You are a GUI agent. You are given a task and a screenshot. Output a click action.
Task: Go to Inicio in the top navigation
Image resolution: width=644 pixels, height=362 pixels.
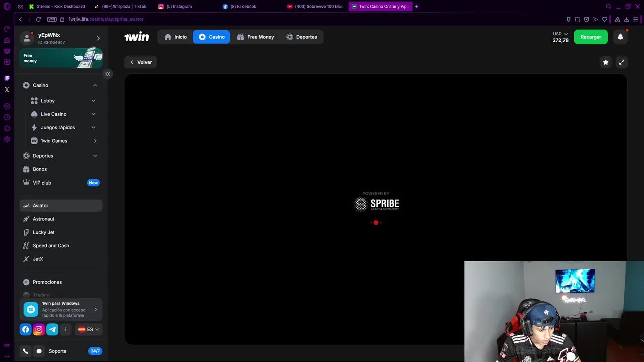pyautogui.click(x=175, y=37)
